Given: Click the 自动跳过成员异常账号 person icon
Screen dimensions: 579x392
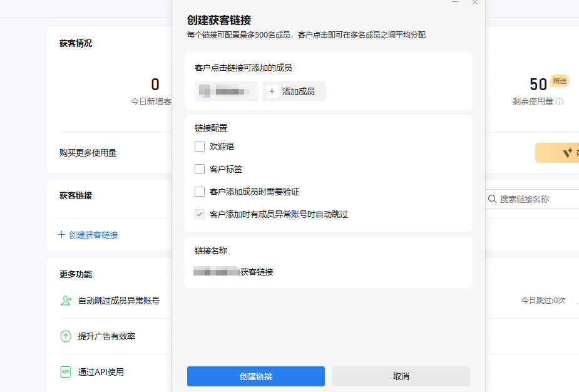Looking at the screenshot, I should [x=66, y=301].
